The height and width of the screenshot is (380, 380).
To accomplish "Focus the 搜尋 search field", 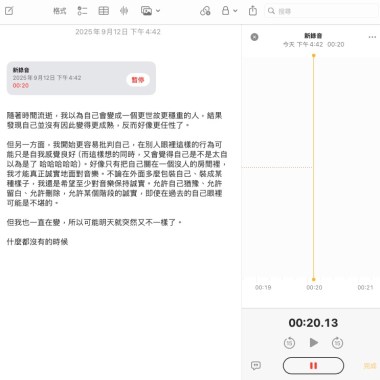I will tap(321, 11).
